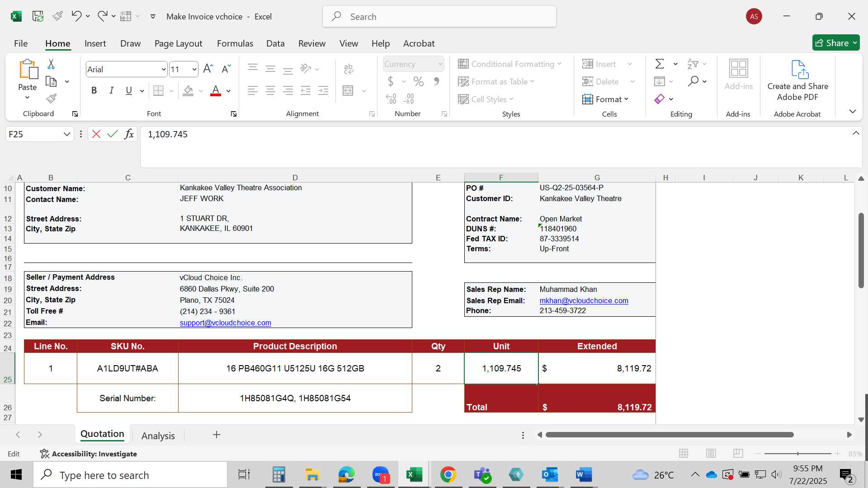
Task: Open Insert Function fx button
Action: coord(129,134)
